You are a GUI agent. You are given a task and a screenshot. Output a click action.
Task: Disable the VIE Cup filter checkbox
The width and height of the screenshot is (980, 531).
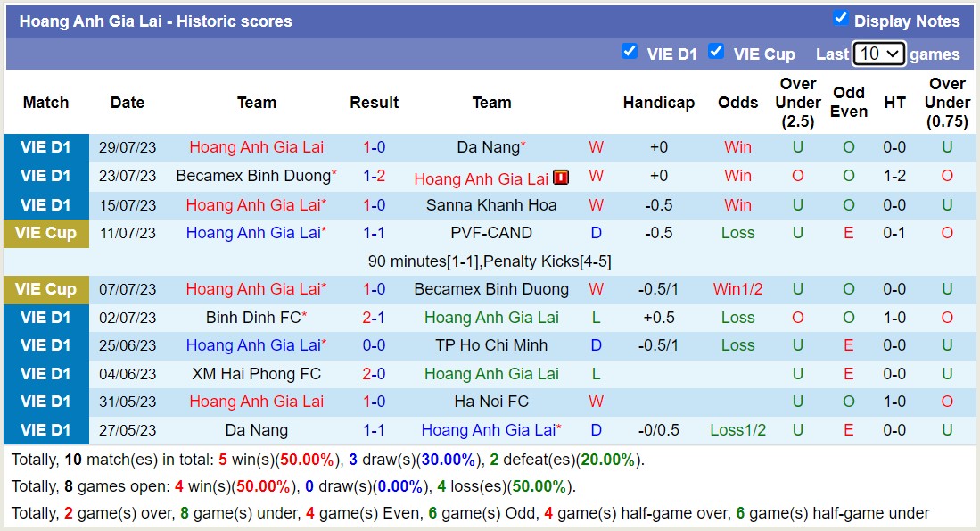(x=716, y=52)
